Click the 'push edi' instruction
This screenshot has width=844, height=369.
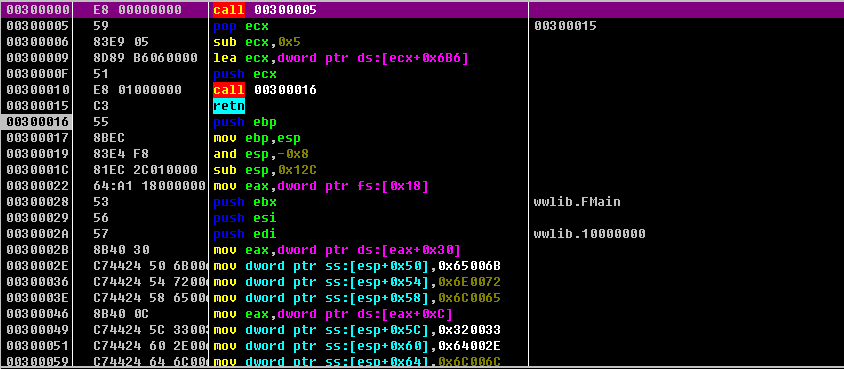(245, 234)
